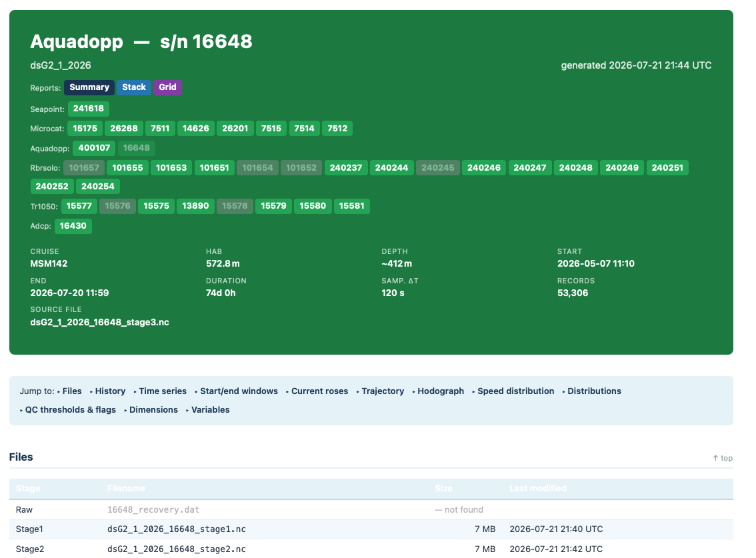Open Rbrsolo instrument 240248
The height and width of the screenshot is (558, 756).
[576, 168]
